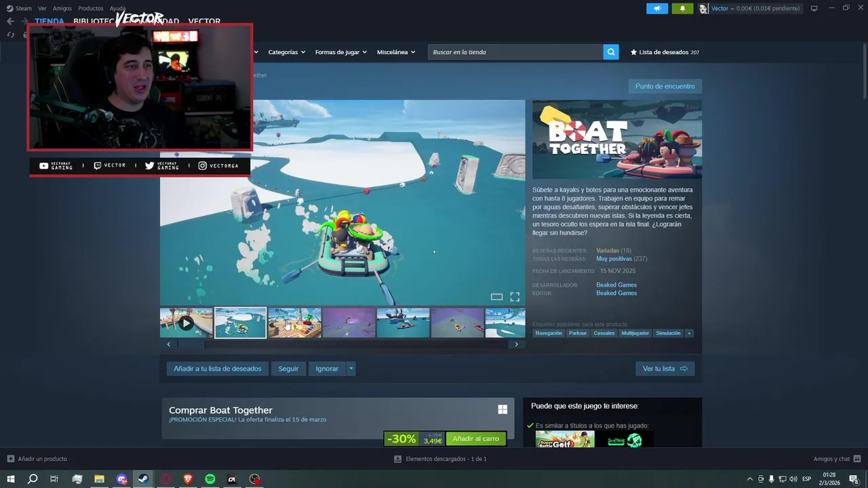Open the Productos menu
The image size is (868, 488).
91,8
